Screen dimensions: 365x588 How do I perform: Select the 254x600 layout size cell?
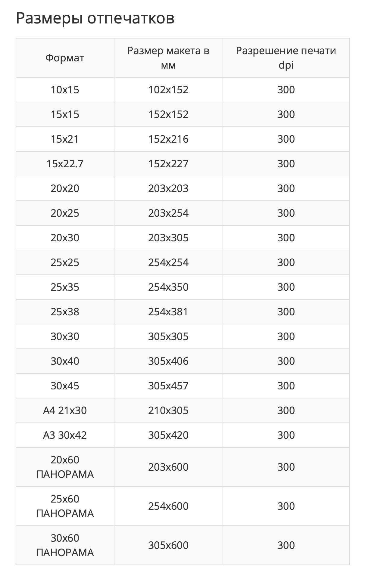click(x=168, y=506)
